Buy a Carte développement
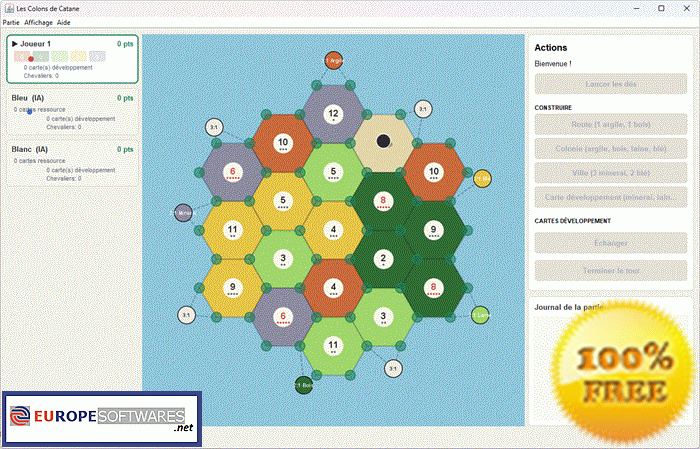Image resolution: width=700 pixels, height=449 pixels. coord(611,197)
